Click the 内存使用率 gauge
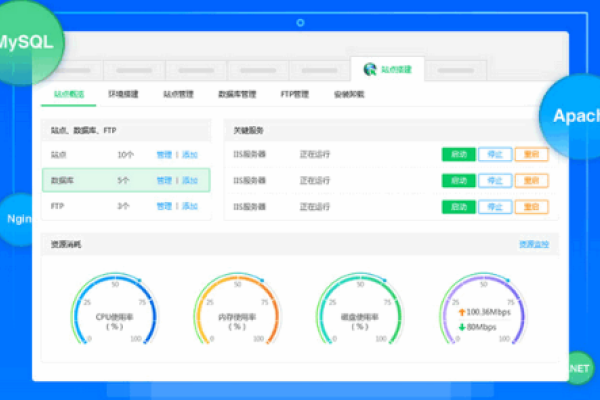This screenshot has height=400, width=600. [237, 310]
